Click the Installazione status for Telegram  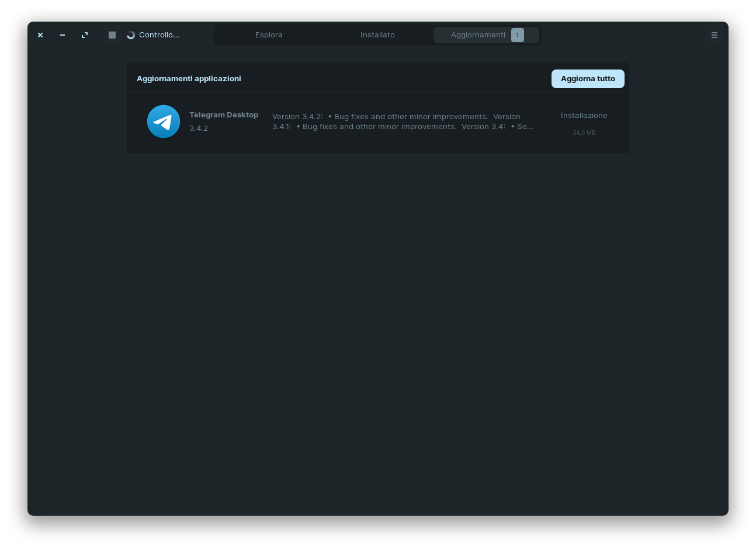584,116
